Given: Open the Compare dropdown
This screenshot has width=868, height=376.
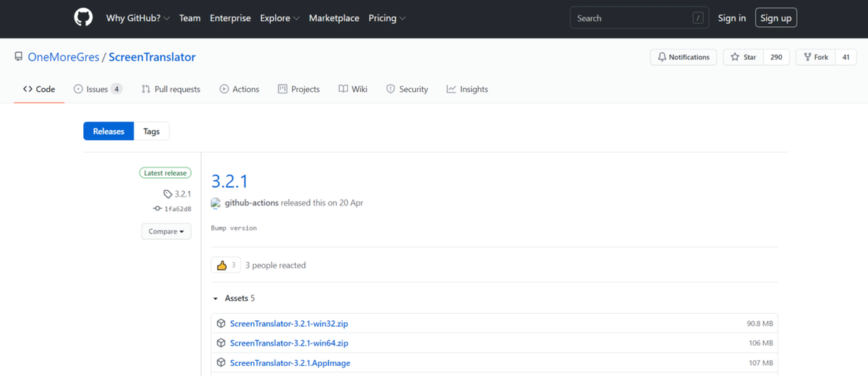Looking at the screenshot, I should (166, 231).
